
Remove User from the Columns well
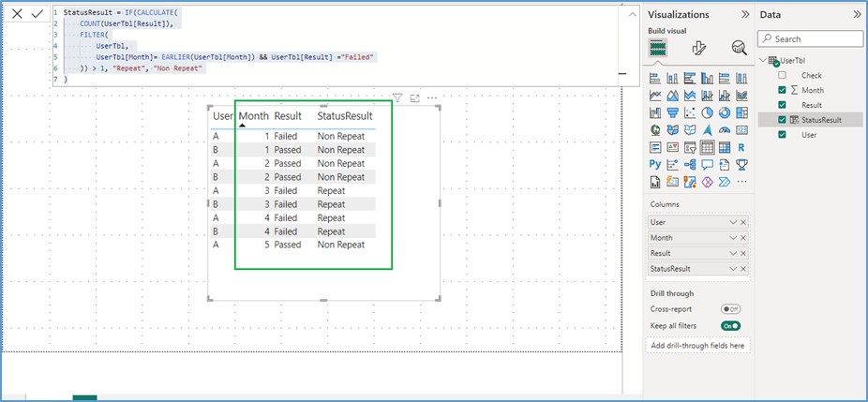click(x=743, y=222)
